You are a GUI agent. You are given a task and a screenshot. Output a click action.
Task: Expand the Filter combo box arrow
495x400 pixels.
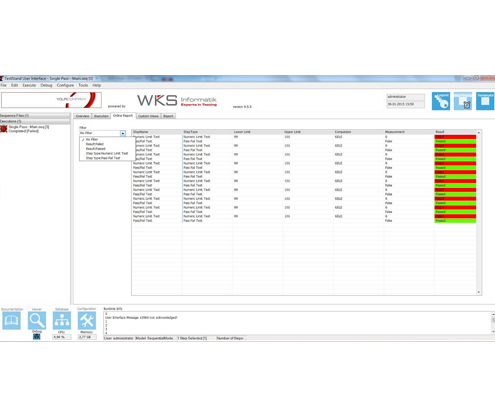click(x=123, y=133)
